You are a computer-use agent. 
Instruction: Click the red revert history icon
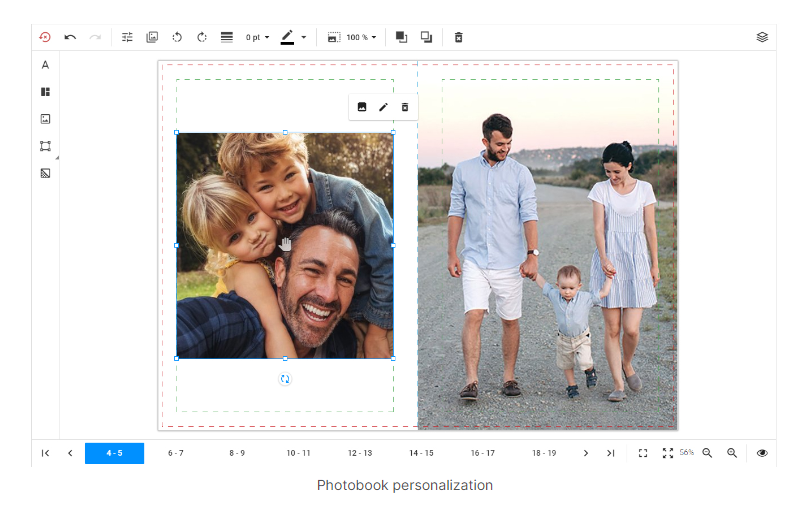[x=45, y=37]
